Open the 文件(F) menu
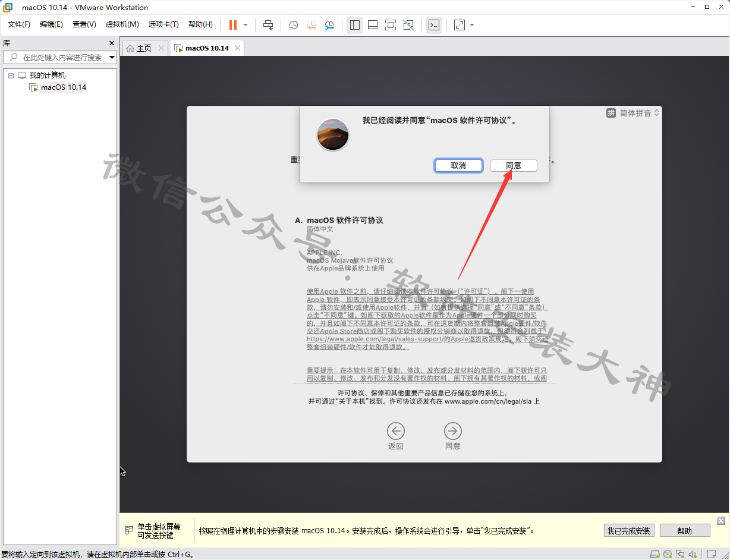The width and height of the screenshot is (730, 560). (x=19, y=24)
